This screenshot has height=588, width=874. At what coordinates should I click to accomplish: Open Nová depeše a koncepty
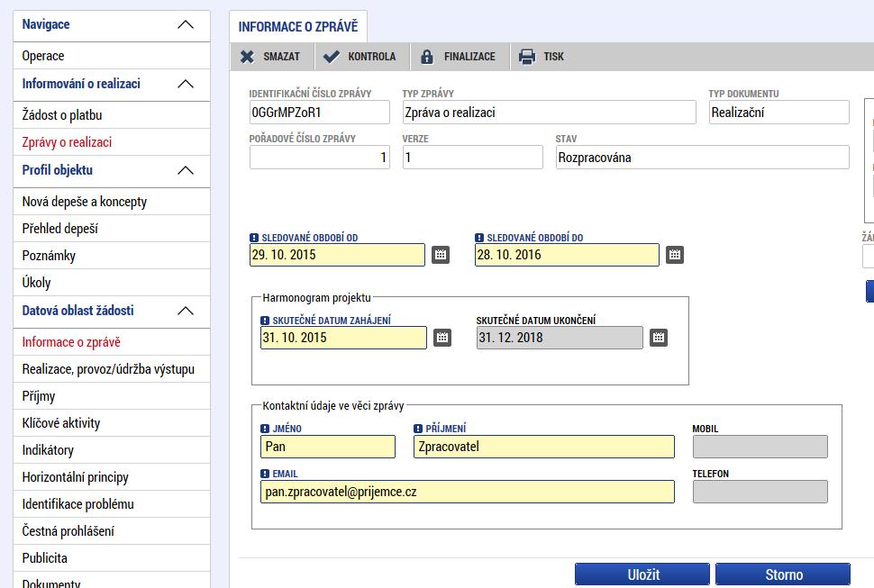[112, 202]
